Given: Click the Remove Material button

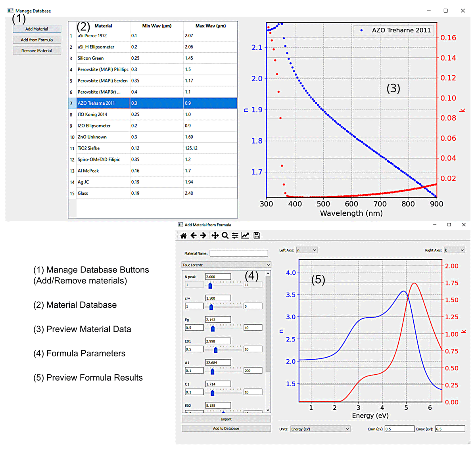Looking at the screenshot, I should 37,51.
